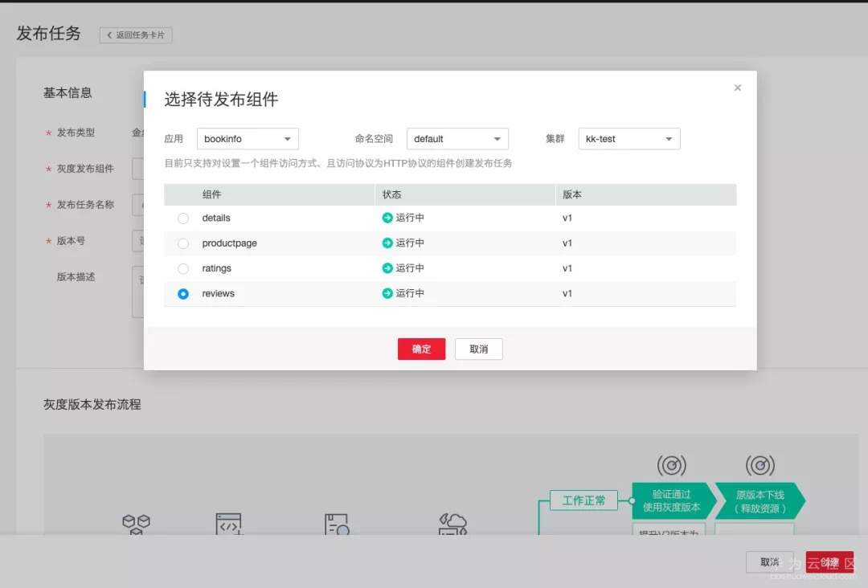Click the target icon above 原版本下线

tap(760, 465)
